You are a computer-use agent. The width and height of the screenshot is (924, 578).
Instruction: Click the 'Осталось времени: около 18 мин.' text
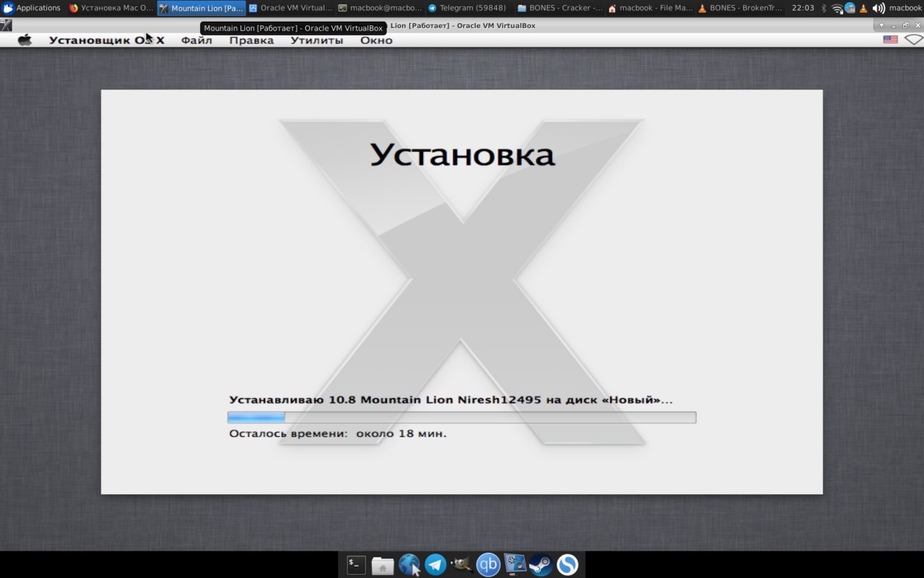point(338,433)
